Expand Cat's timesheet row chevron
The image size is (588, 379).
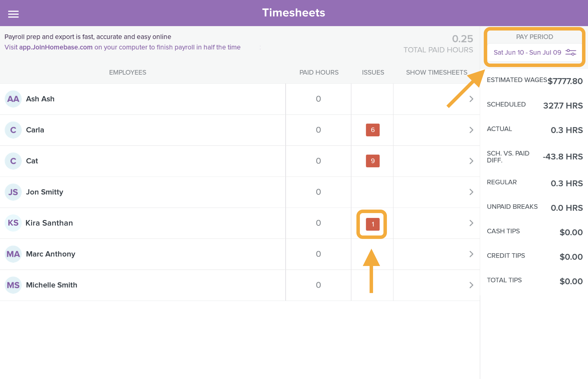[471, 161]
